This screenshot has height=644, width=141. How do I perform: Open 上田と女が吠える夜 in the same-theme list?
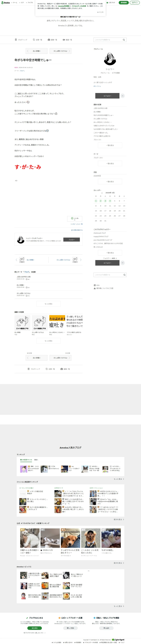pos(24,277)
